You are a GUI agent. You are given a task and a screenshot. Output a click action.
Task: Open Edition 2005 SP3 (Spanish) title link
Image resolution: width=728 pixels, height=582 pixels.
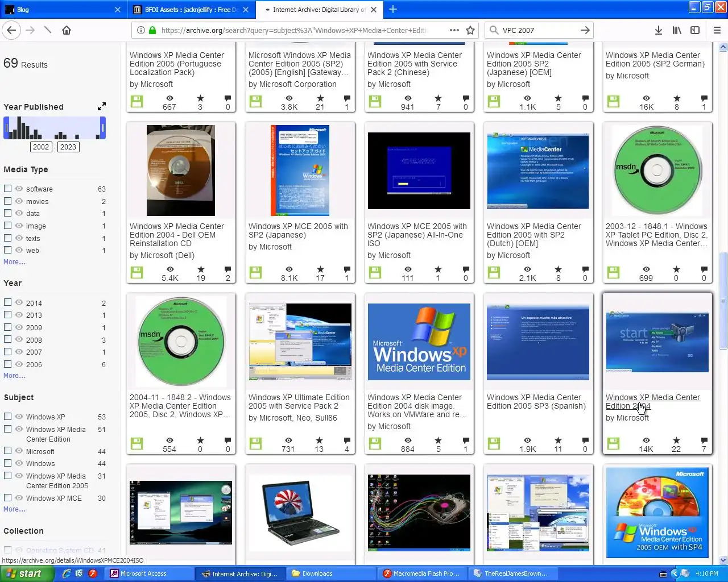pos(536,402)
